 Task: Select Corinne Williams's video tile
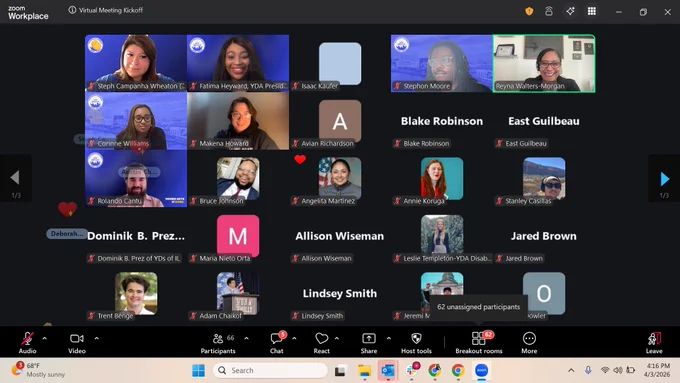pyautogui.click(x=136, y=121)
